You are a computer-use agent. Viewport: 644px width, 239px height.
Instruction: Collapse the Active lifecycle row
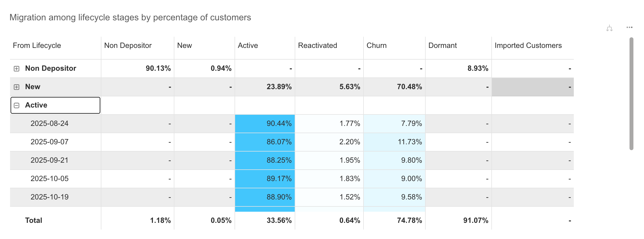click(17, 105)
